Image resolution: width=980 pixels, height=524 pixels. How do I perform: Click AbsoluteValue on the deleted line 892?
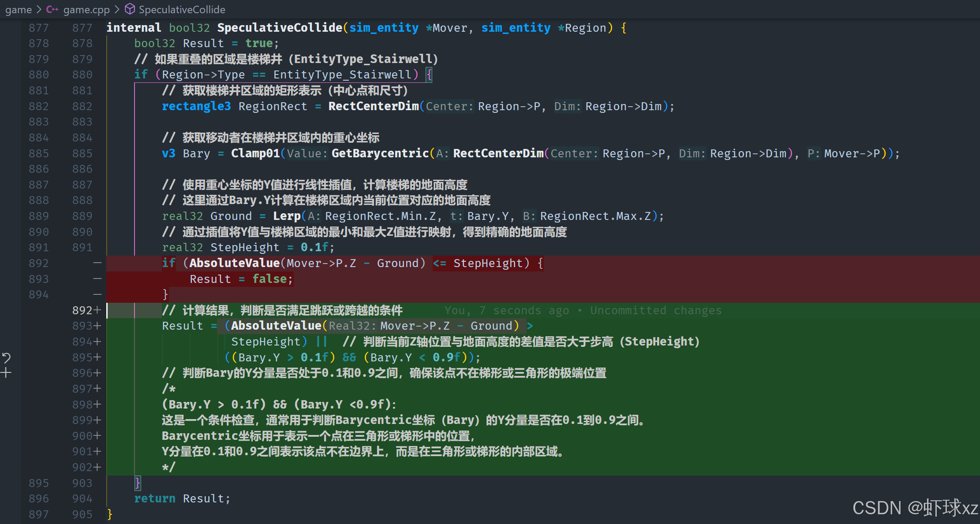point(235,263)
